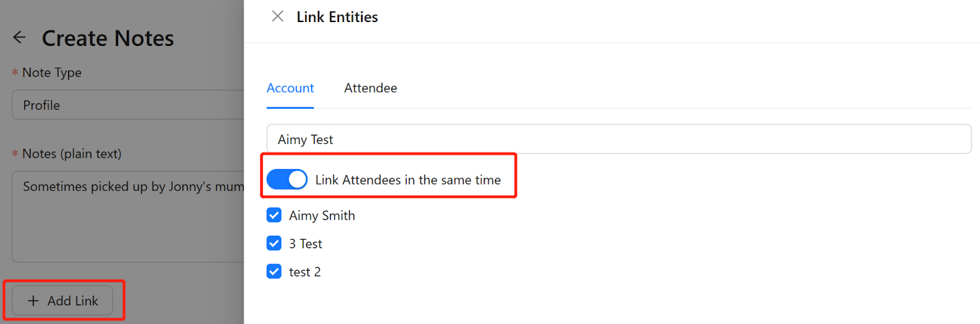The image size is (980, 324).
Task: Open the Note Type dropdown showing Profile
Action: (x=129, y=105)
